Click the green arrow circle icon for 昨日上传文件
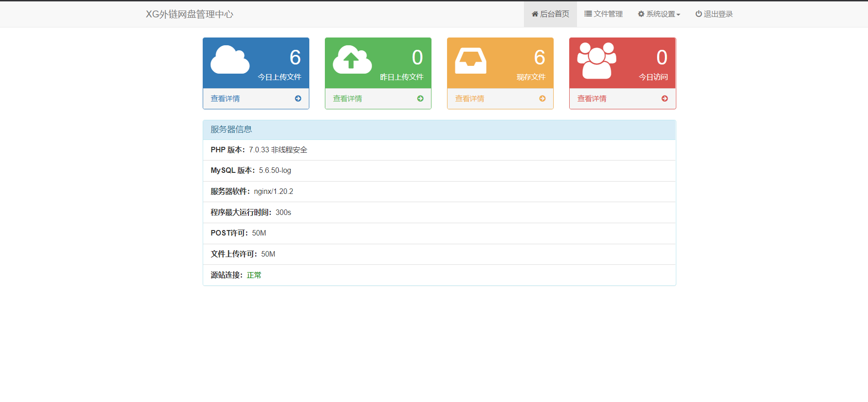 420,98
